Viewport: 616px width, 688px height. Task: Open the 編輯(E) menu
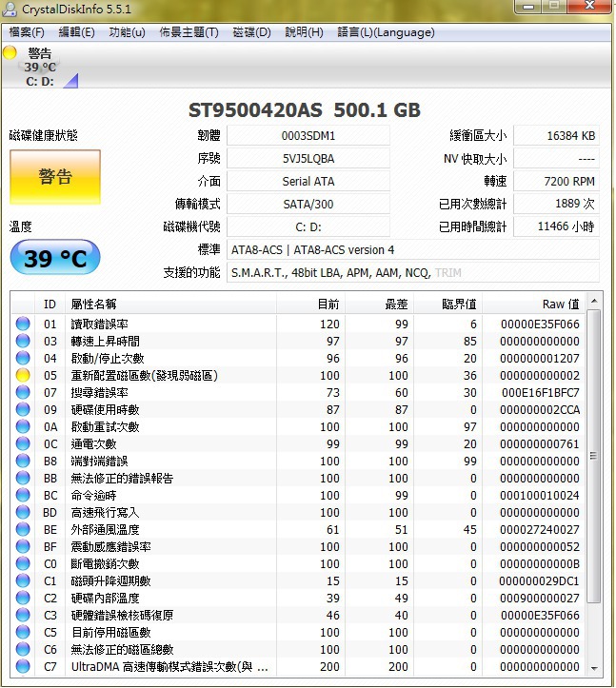click(x=77, y=32)
